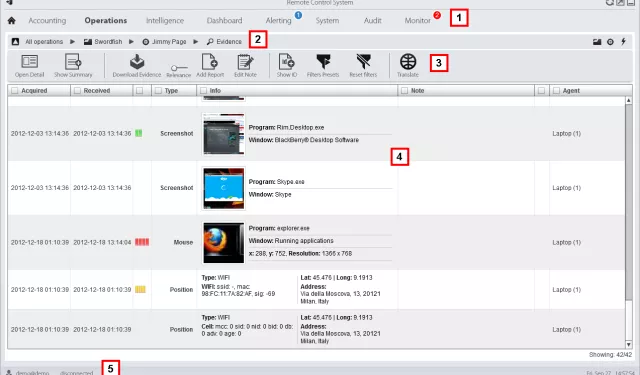Switch to the Operations section
The height and width of the screenshot is (375, 640).
tap(106, 20)
